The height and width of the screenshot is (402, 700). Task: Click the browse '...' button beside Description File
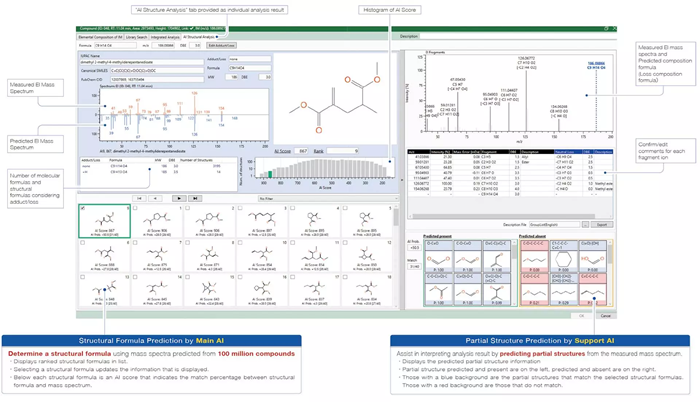pos(585,225)
